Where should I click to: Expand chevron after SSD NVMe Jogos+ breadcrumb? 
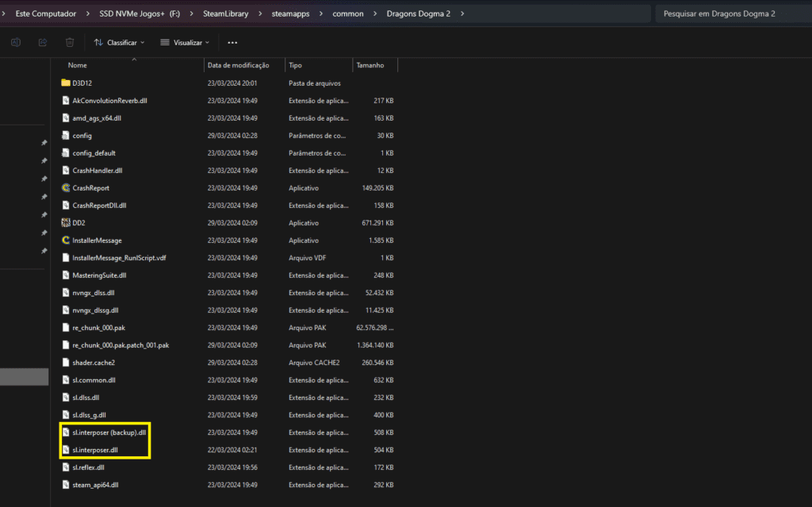(192, 13)
